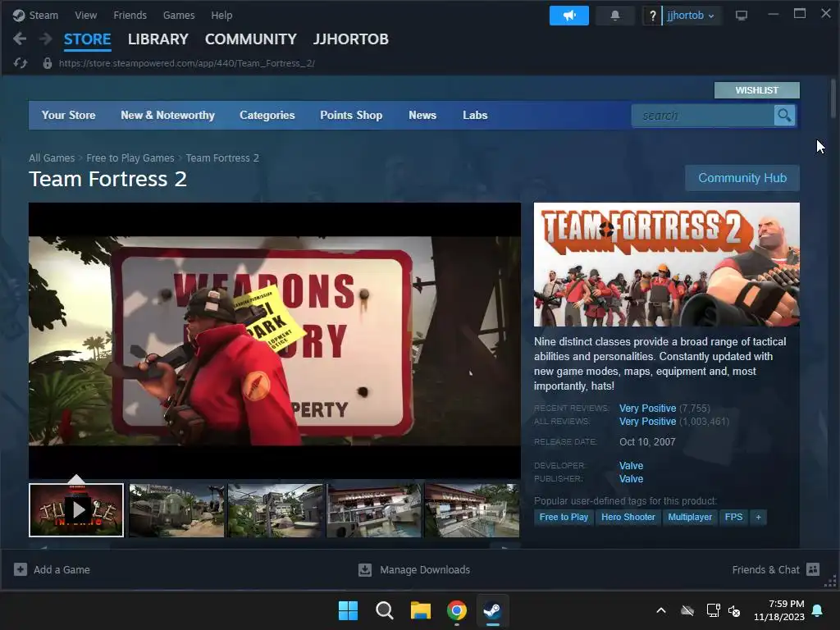Click the Valve developer link

(x=631, y=466)
